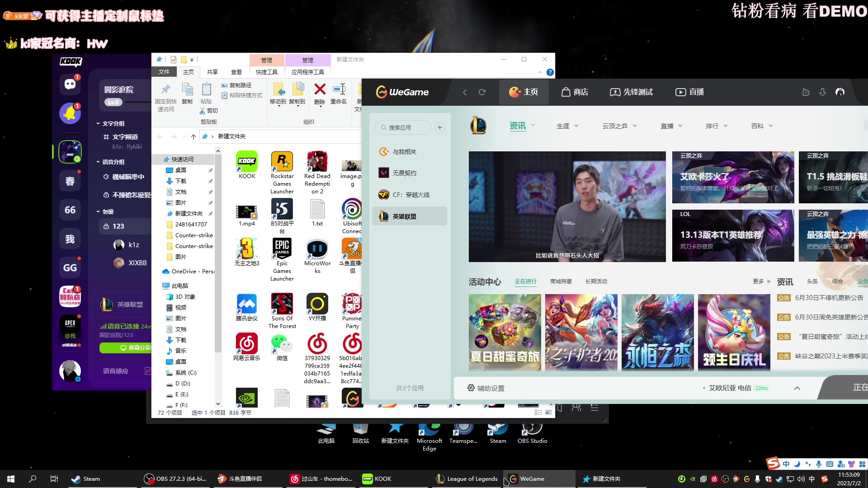Open OBS 27.2.3 from the taskbar
The image size is (868, 488).
[x=175, y=479]
